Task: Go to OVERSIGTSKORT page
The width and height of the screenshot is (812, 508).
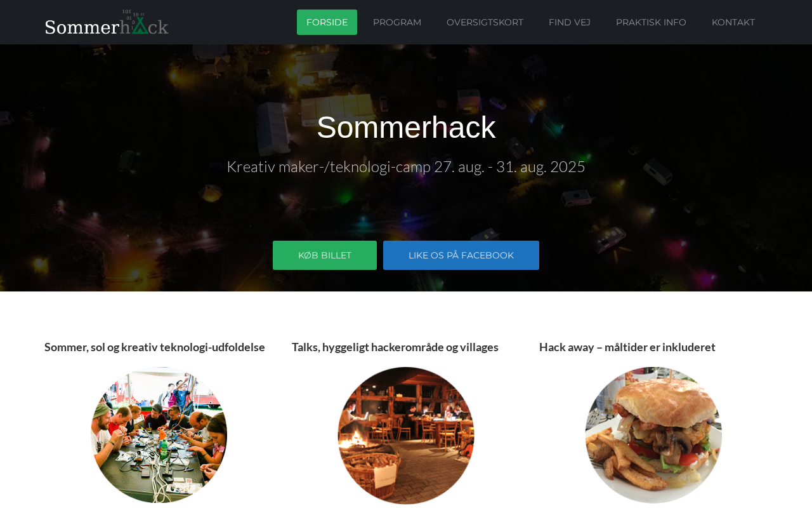Action: click(485, 22)
